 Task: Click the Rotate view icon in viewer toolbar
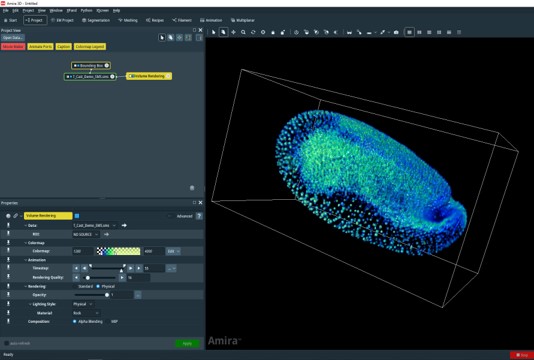pyautogui.click(x=253, y=32)
